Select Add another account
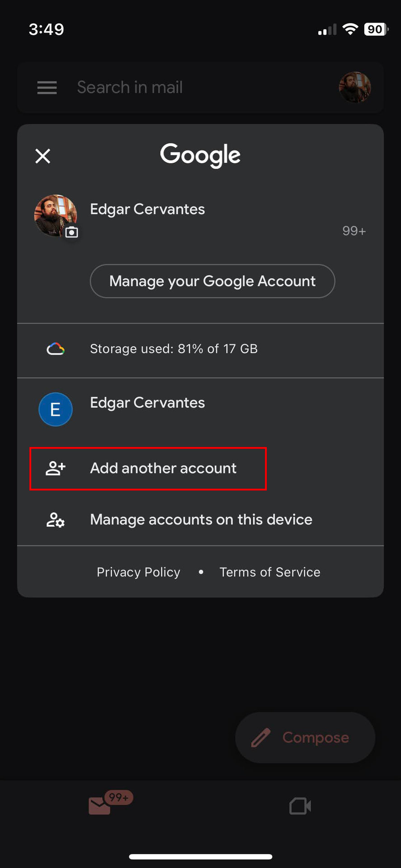 (x=163, y=468)
